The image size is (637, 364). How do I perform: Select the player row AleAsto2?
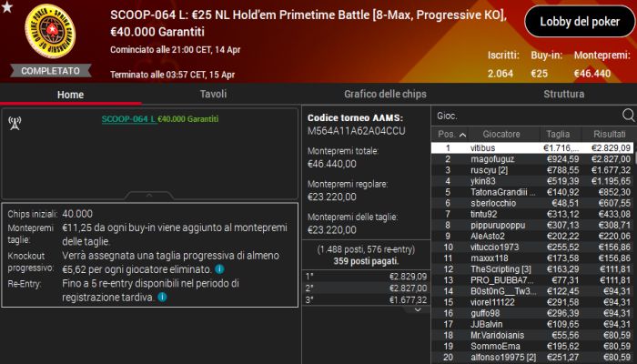click(532, 236)
